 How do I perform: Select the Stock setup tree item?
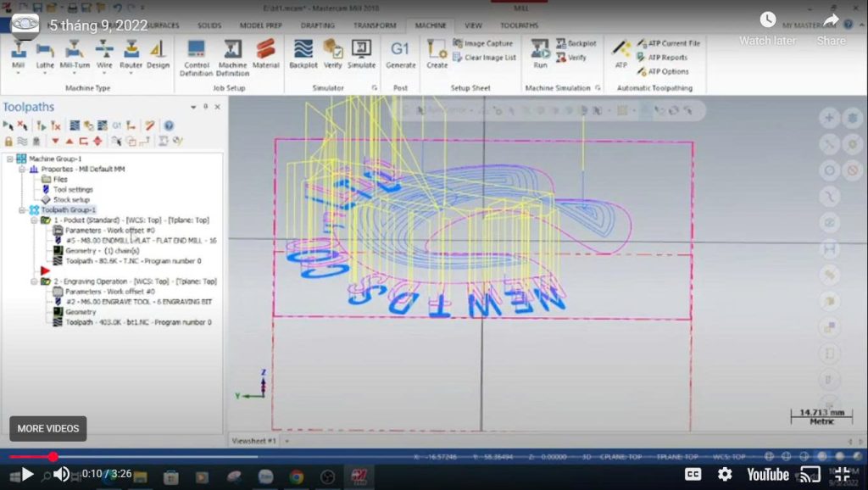73,199
